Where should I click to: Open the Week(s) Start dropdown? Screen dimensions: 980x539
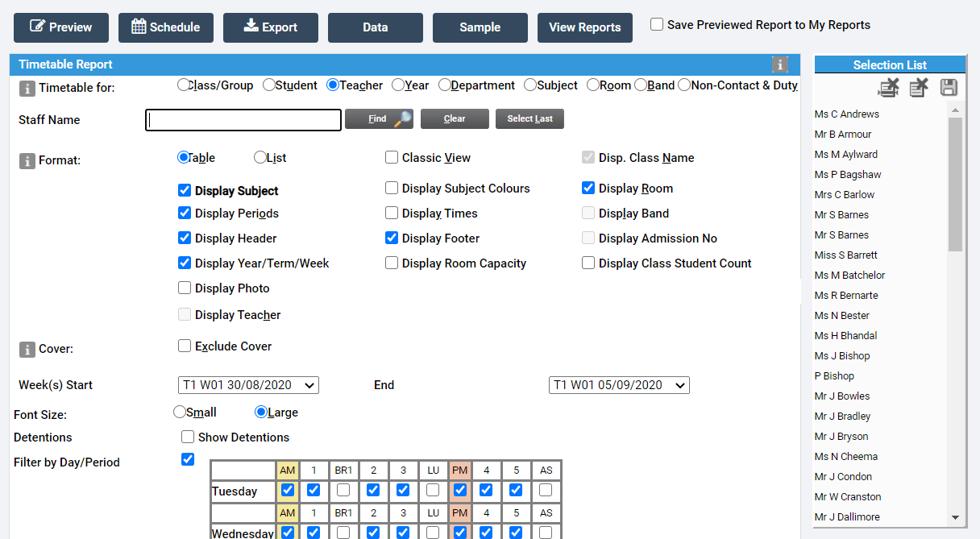(x=247, y=384)
